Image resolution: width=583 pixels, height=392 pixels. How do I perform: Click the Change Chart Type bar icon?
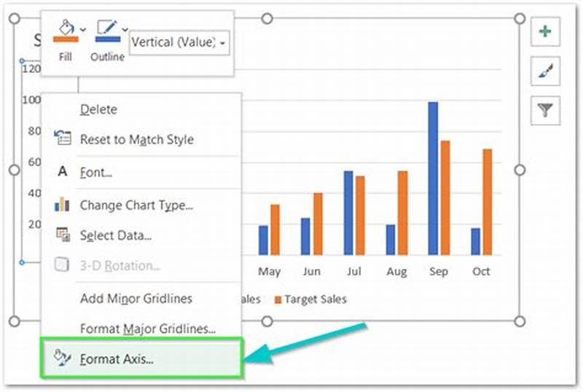click(62, 204)
